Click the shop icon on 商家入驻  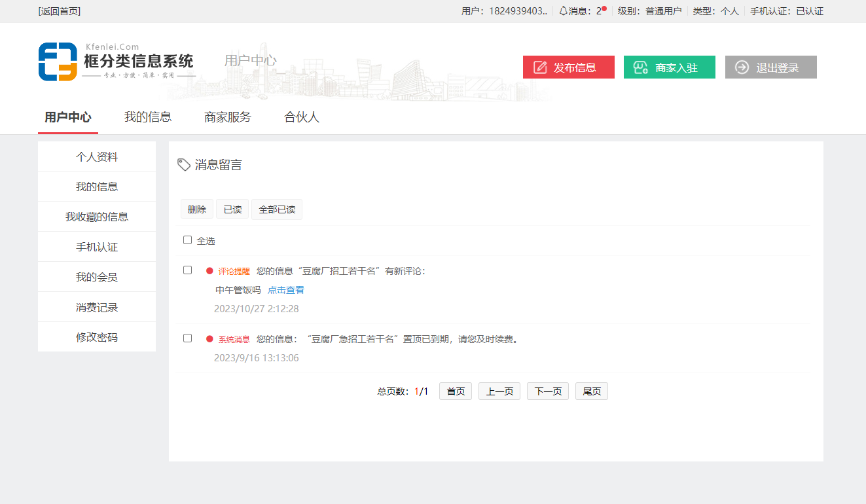641,67
